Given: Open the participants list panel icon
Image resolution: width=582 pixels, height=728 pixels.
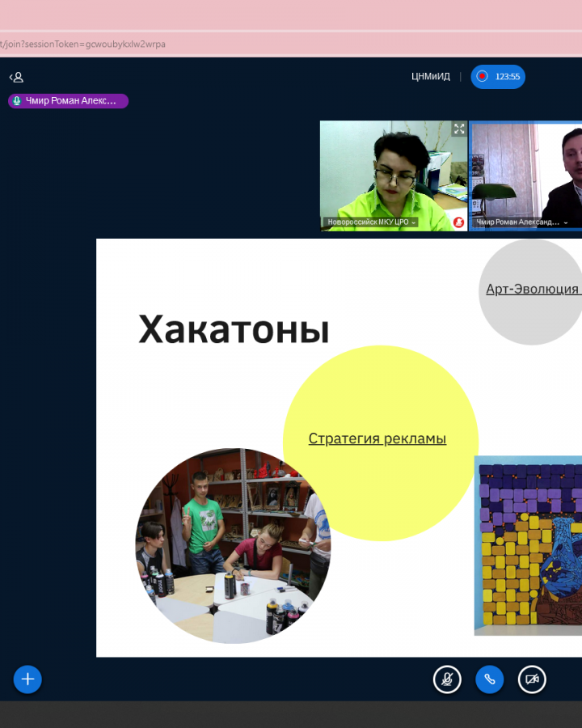Looking at the screenshot, I should click(16, 77).
